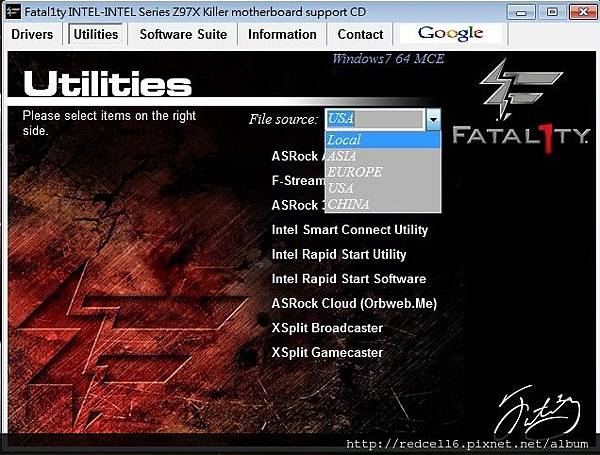This screenshot has width=600, height=455.
Task: Select Intel Rapid Start Software
Action: 349,279
